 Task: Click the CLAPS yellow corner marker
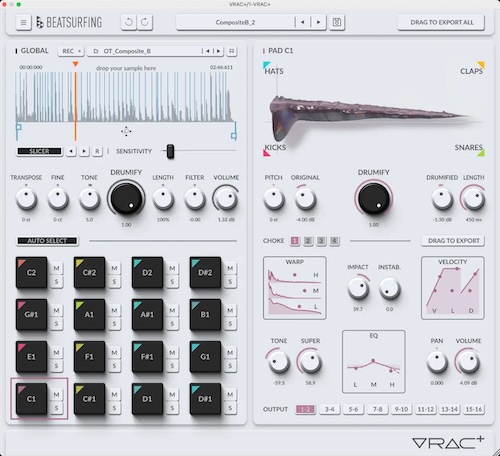[x=481, y=64]
